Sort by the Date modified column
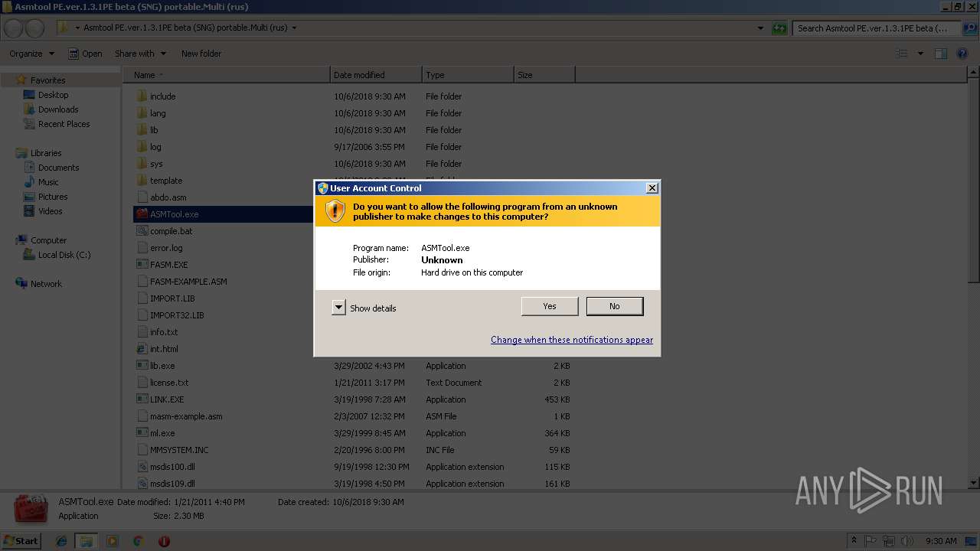The image size is (980, 551). click(376, 75)
